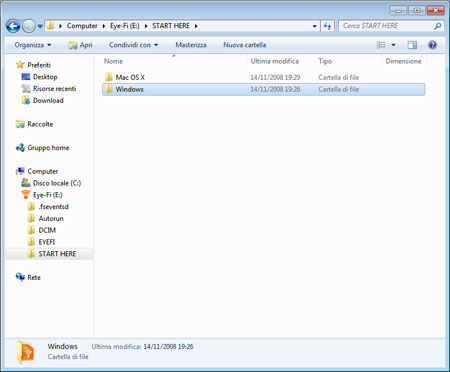Viewport: 450px width, 372px height.
Task: Click the Eye-Fi folder icon in details pane
Action: point(25,353)
